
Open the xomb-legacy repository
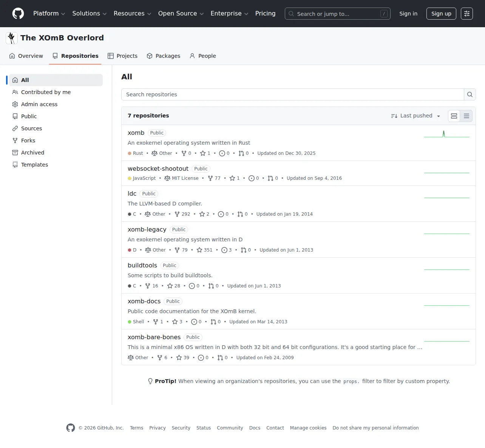pyautogui.click(x=147, y=230)
